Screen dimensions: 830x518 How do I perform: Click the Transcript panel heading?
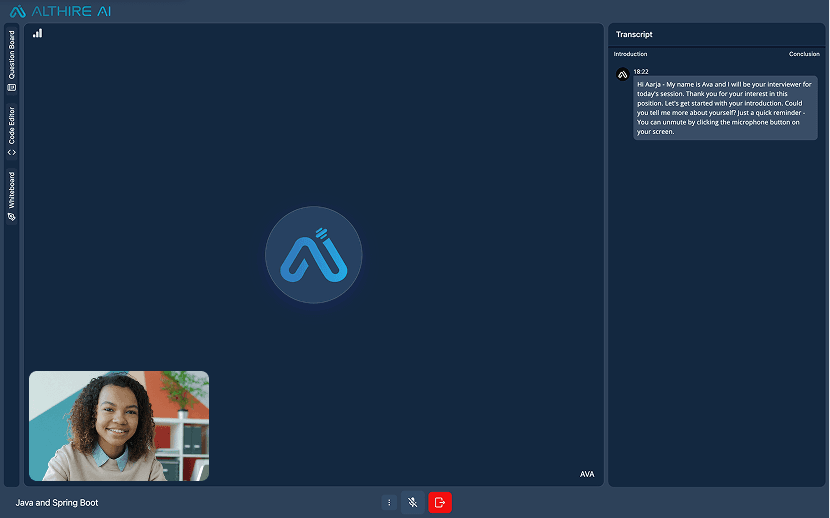(634, 34)
